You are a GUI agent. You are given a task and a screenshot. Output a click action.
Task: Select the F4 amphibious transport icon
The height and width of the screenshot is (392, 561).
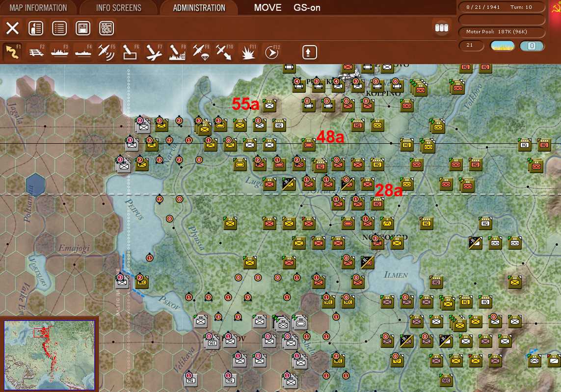pos(83,52)
